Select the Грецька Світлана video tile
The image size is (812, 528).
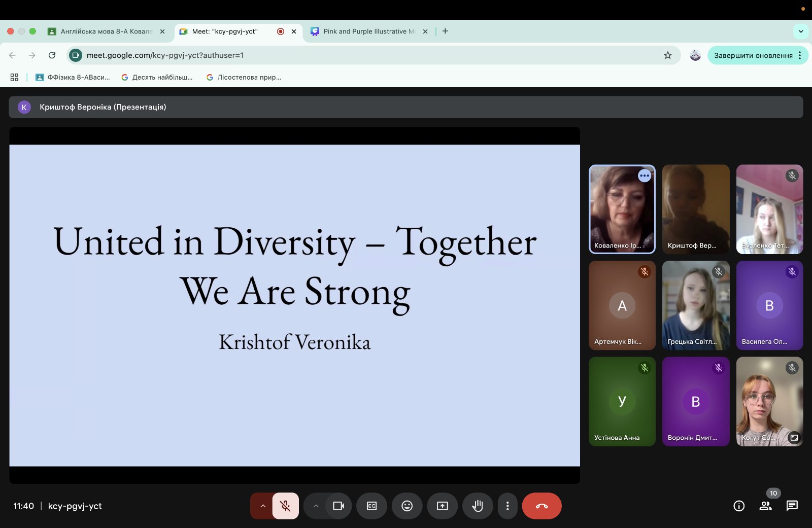[x=696, y=305]
